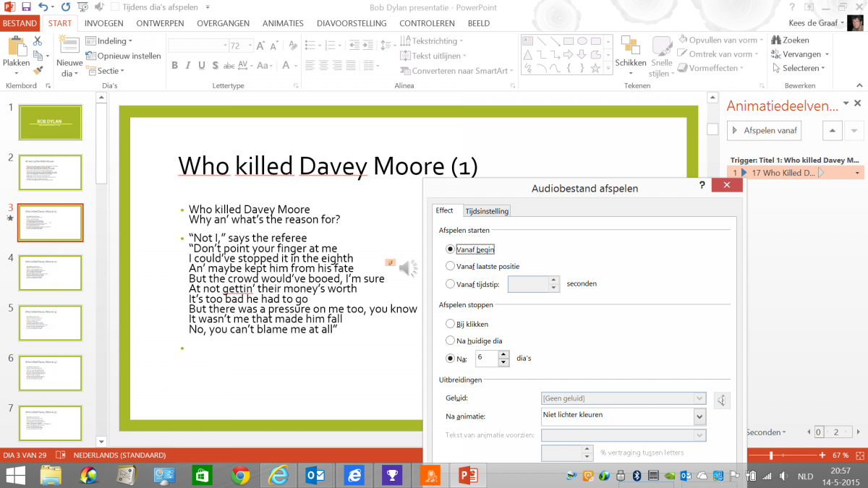Click the Schikken arrange icon
868x488 pixels.
(630, 47)
